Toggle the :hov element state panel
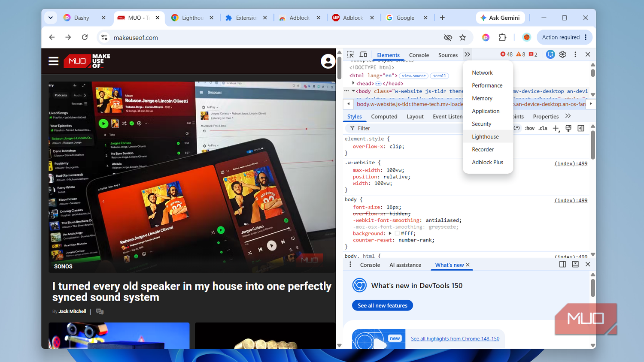This screenshot has width=644, height=362. point(530,128)
